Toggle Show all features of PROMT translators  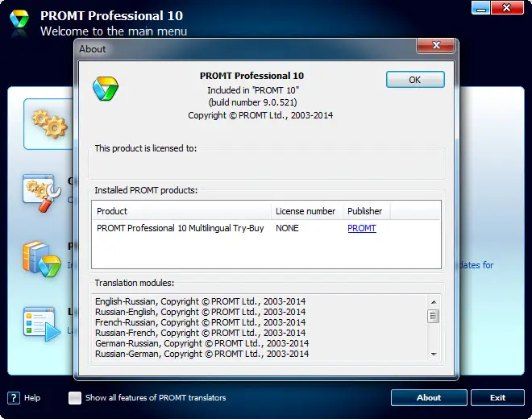click(75, 397)
